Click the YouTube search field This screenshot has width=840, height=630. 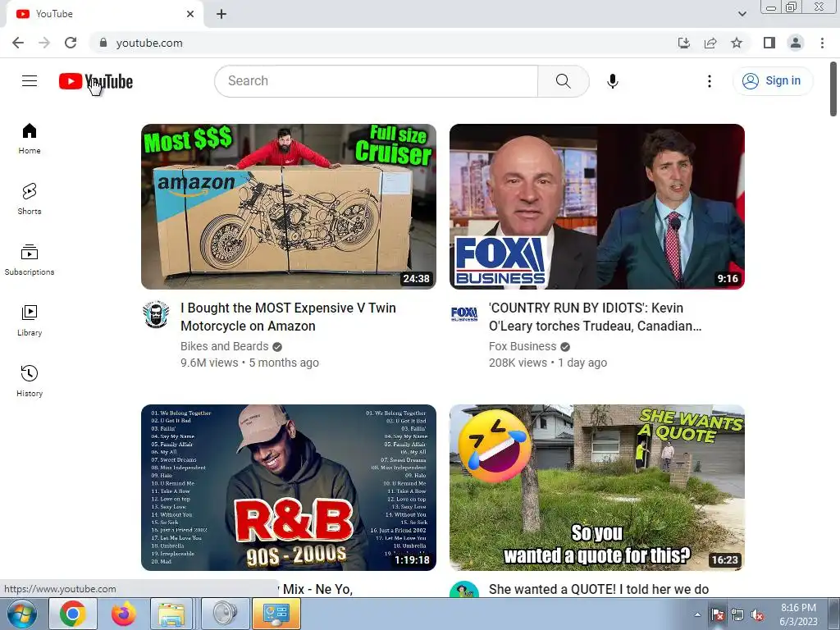pyautogui.click(x=376, y=81)
